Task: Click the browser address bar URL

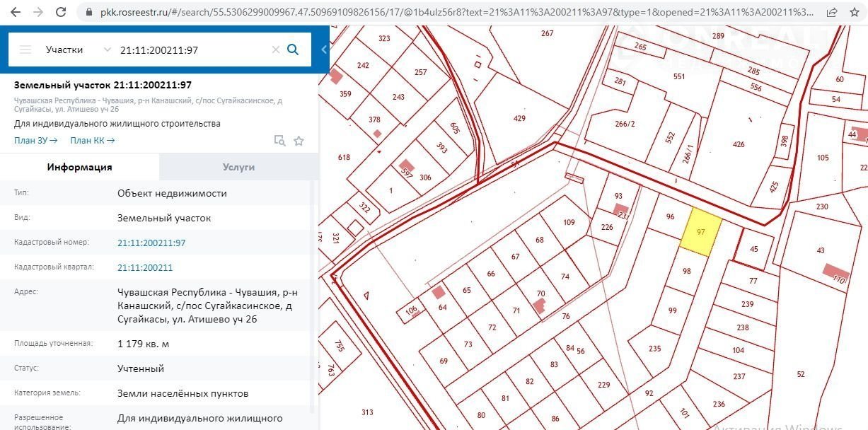Action: pos(453,12)
